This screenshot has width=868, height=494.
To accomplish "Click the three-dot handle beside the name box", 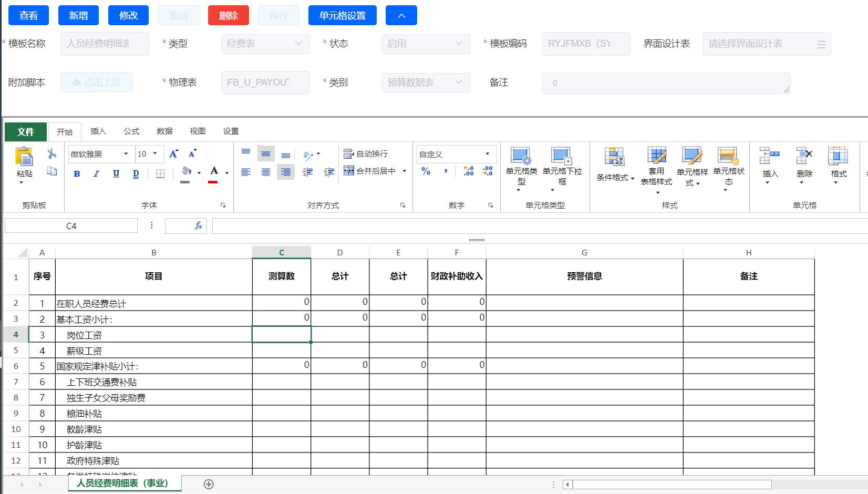I will (151, 225).
